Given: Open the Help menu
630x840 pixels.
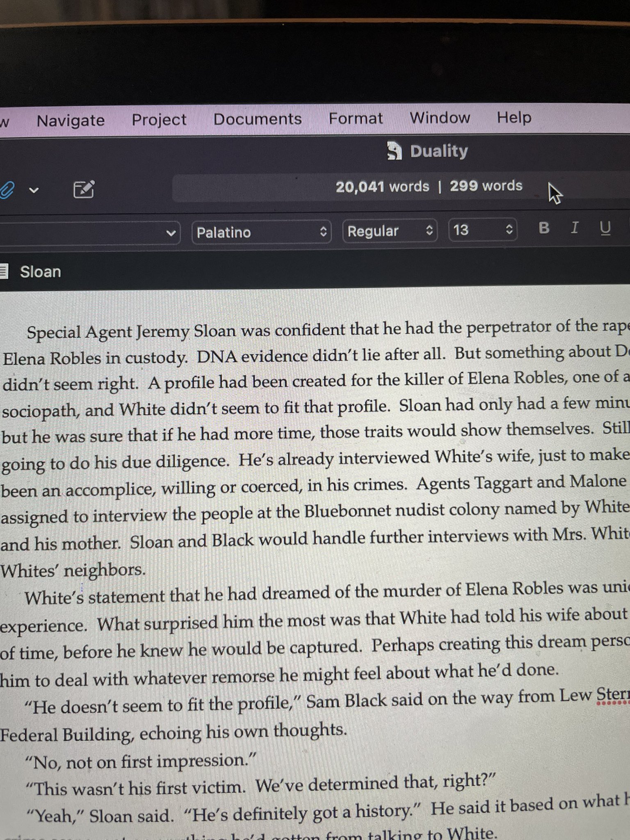Looking at the screenshot, I should coord(514,118).
